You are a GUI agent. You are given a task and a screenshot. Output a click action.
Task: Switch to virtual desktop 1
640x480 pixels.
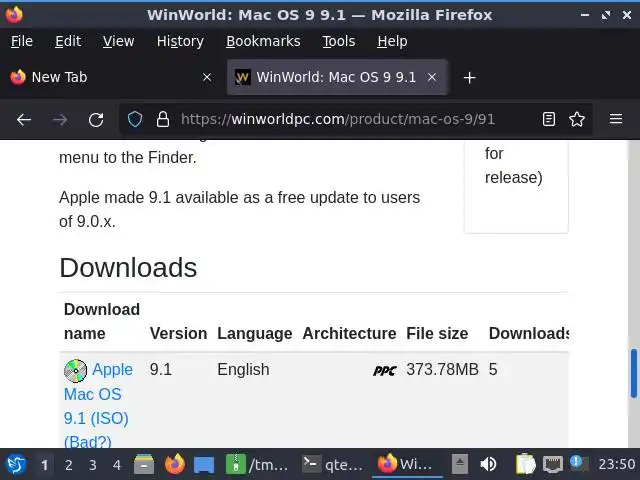click(44, 464)
